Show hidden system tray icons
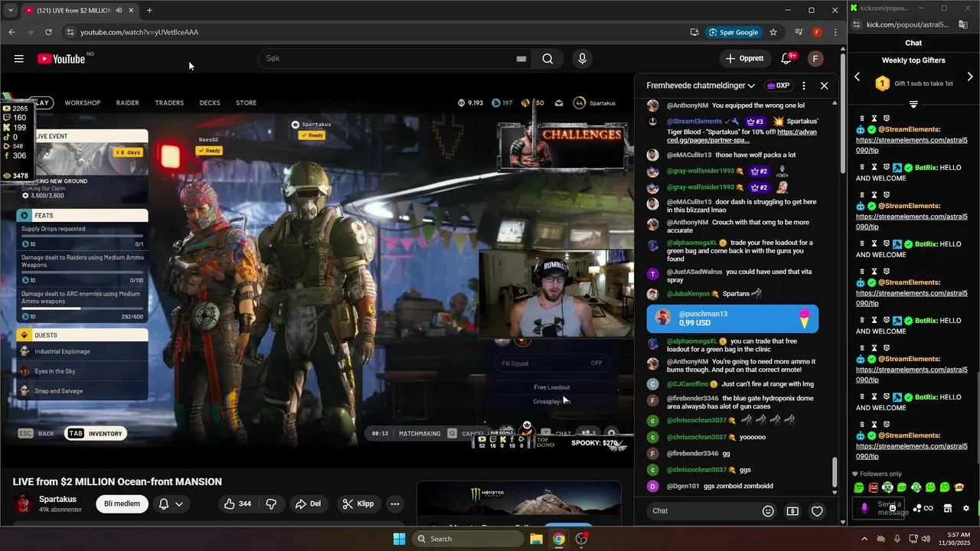 864,539
